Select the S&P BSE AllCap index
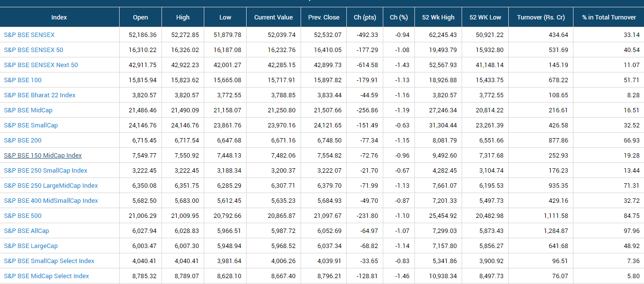The height and width of the screenshot is (284, 644). click(26, 231)
